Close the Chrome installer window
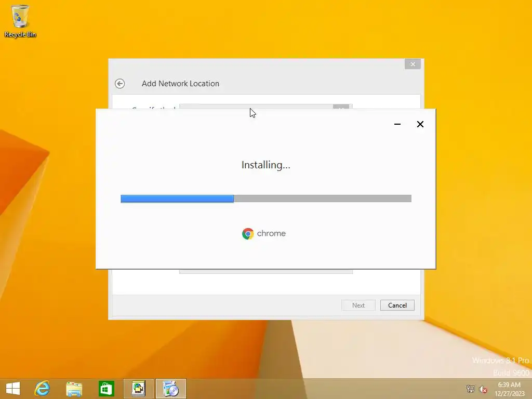This screenshot has height=399, width=532. click(420, 124)
